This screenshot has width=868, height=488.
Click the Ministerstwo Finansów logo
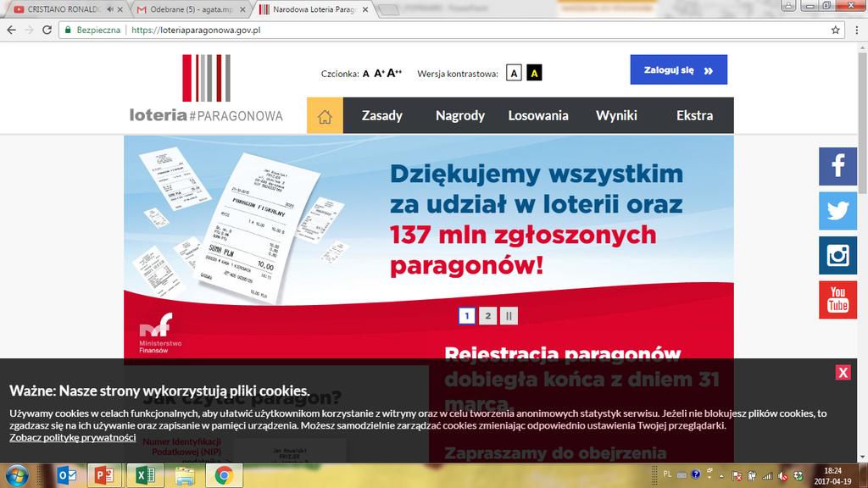tap(159, 333)
